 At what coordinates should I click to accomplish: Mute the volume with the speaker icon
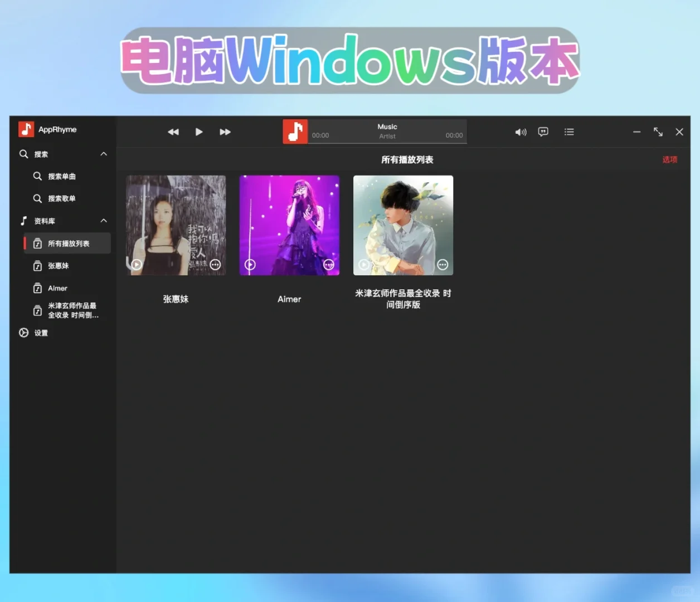[x=521, y=132]
